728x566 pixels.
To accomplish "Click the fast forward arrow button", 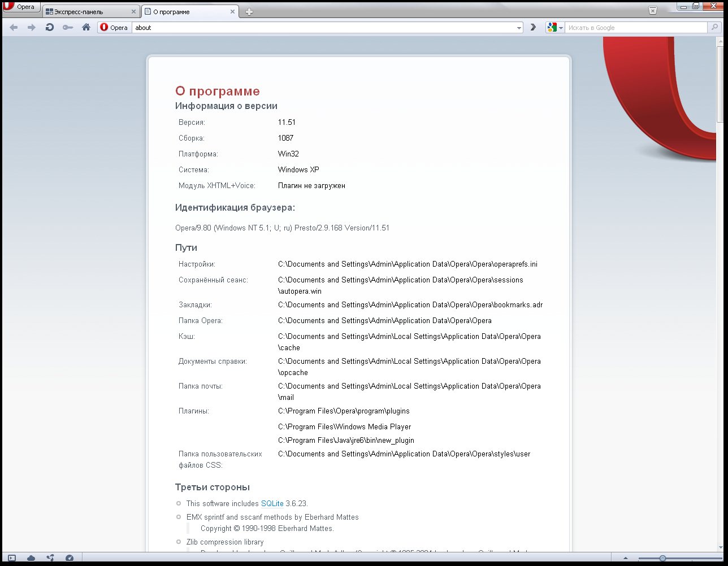I will click(x=533, y=27).
